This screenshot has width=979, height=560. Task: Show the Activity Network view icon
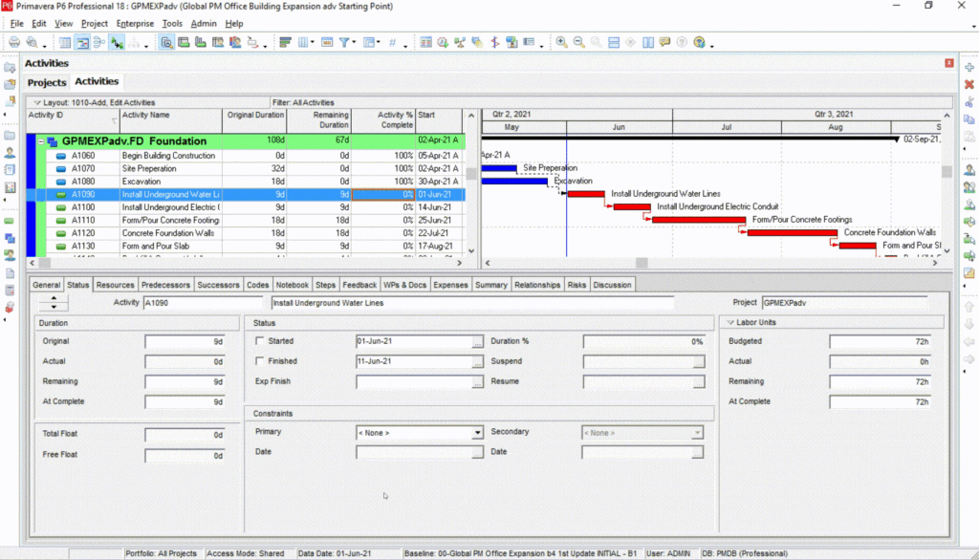coord(99,42)
